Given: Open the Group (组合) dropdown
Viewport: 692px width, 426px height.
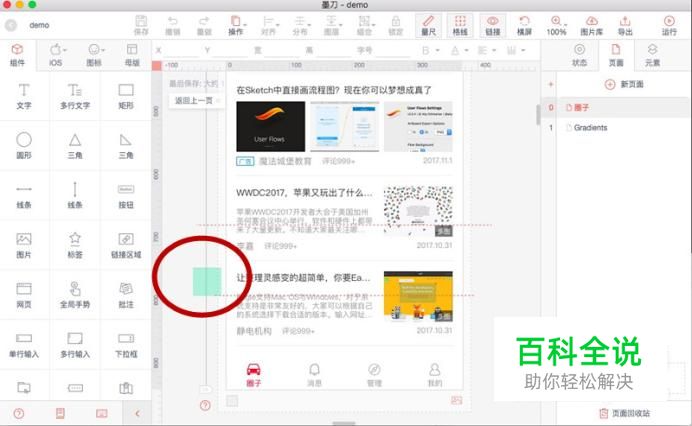Looking at the screenshot, I should coord(365,25).
